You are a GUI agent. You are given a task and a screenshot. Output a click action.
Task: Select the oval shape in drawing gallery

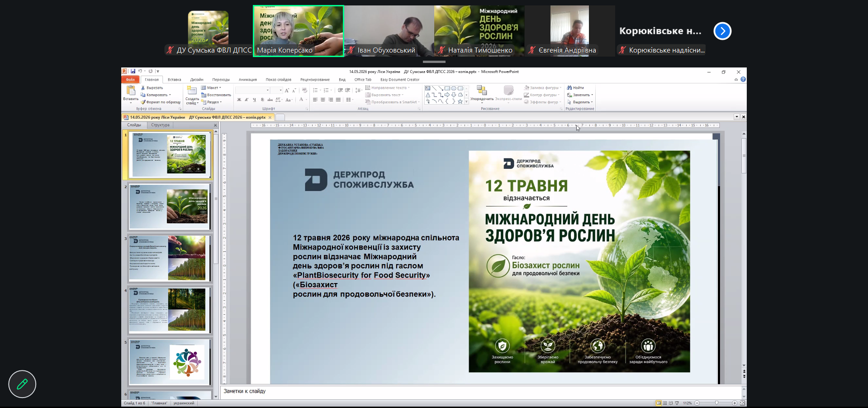coord(454,88)
